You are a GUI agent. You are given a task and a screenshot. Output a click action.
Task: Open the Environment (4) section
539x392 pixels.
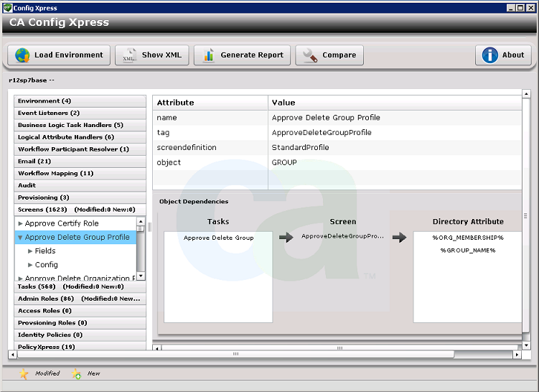pos(44,101)
